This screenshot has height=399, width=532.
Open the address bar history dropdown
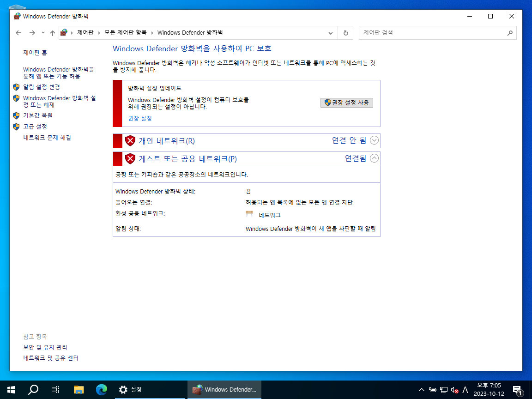coord(331,33)
